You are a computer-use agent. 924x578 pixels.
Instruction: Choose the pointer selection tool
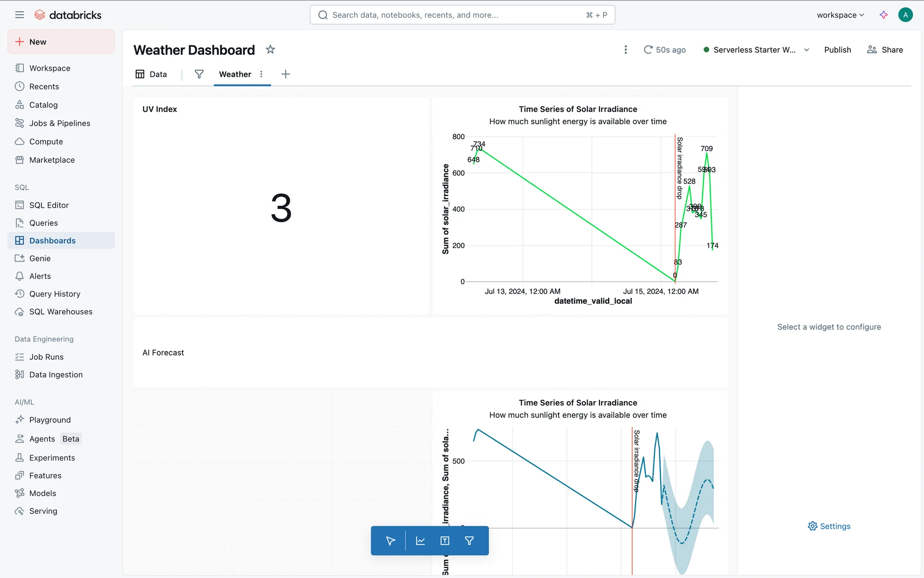tap(390, 541)
